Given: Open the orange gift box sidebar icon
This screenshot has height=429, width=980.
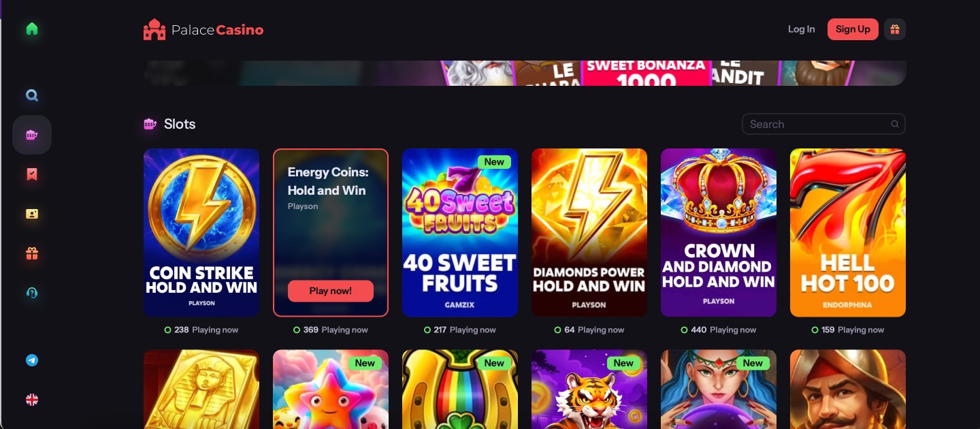Looking at the screenshot, I should pyautogui.click(x=32, y=253).
